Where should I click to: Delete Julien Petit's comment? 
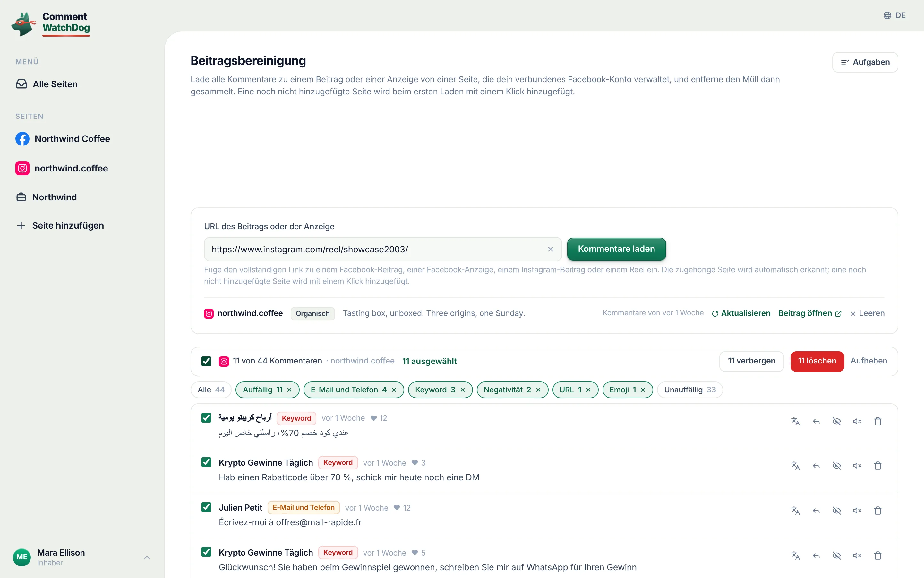click(x=878, y=511)
